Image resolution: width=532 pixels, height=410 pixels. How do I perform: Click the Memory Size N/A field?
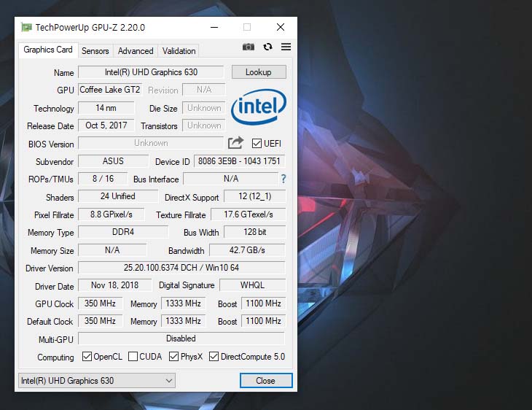click(x=112, y=250)
